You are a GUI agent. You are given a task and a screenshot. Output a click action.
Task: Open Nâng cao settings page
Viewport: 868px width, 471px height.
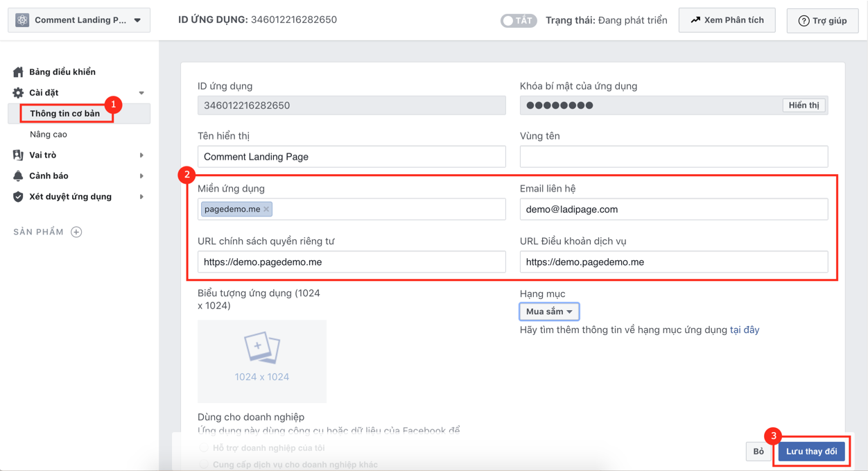[49, 135]
